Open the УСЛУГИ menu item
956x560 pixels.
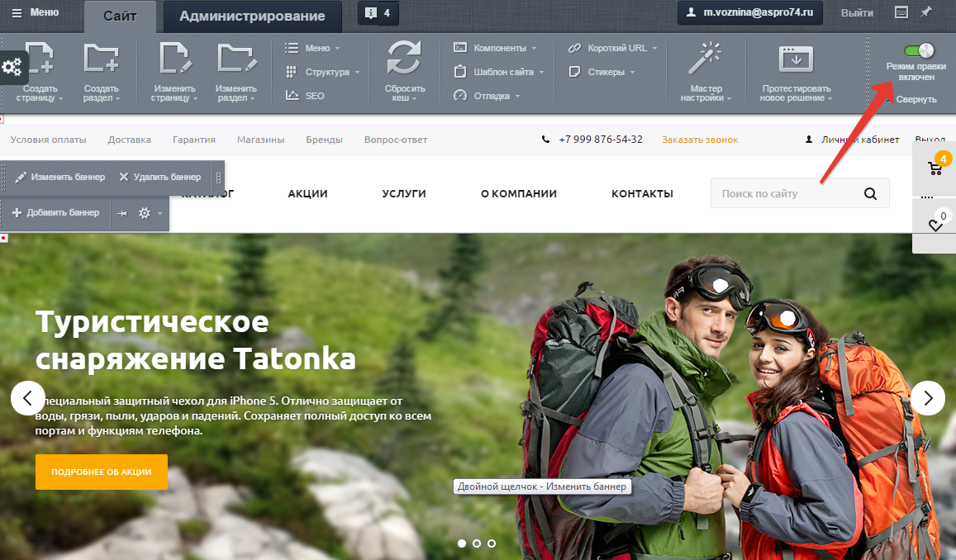[x=403, y=194]
